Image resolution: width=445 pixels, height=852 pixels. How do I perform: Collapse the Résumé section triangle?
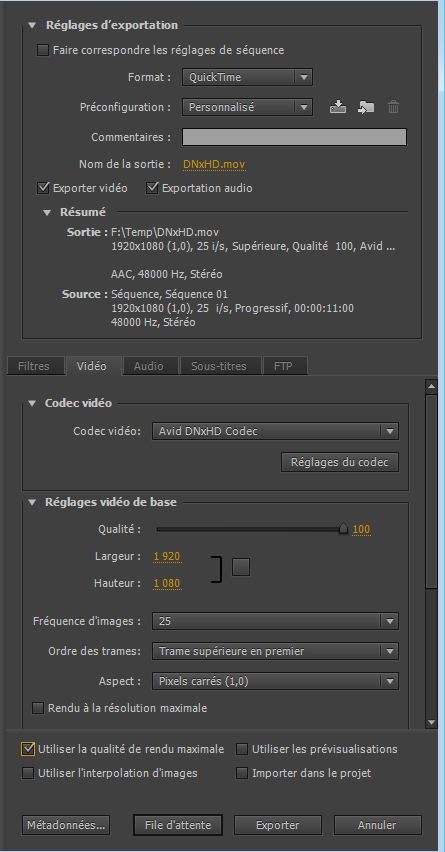47,212
